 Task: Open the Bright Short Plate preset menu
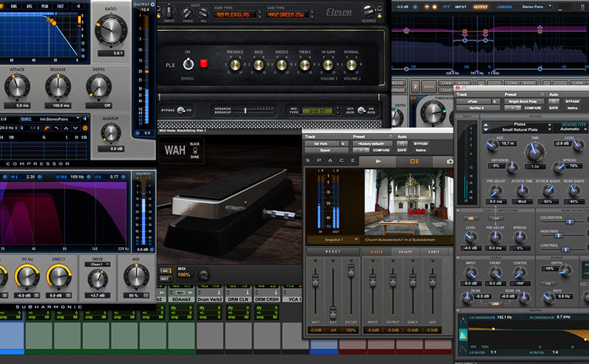click(523, 101)
